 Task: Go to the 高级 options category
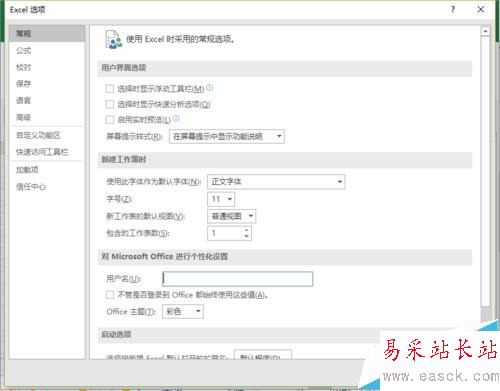[x=47, y=117]
